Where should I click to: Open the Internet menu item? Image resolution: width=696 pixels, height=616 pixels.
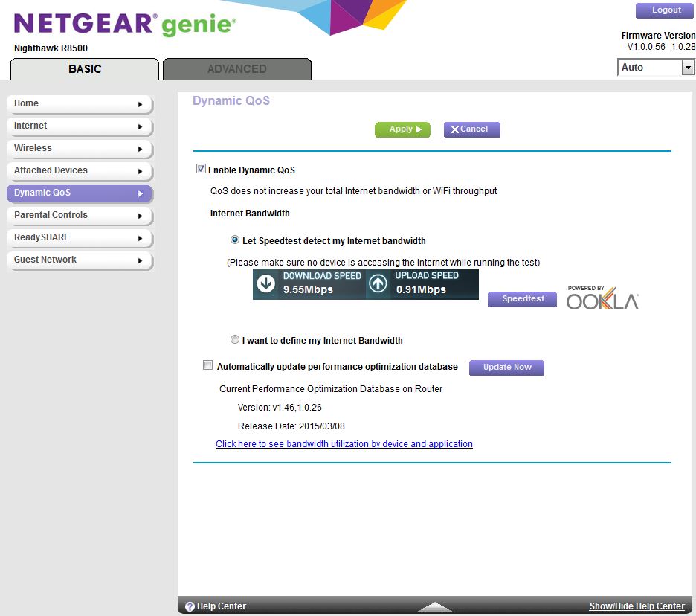click(x=80, y=126)
